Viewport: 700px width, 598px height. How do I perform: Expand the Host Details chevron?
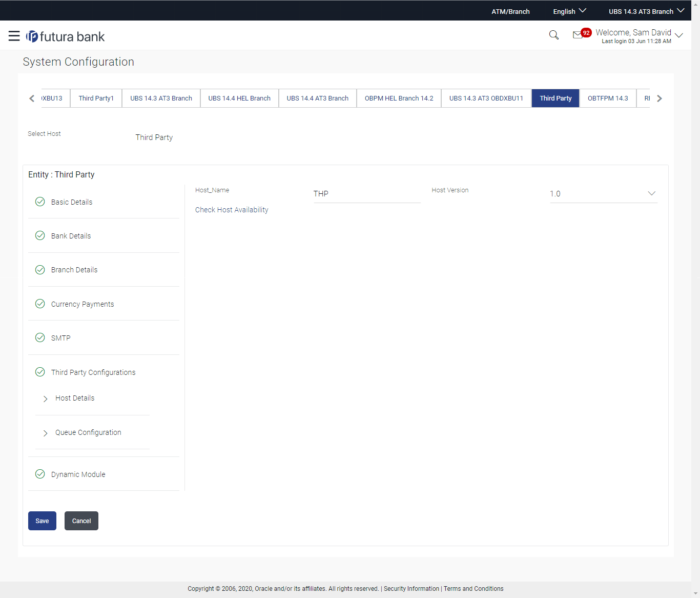(45, 398)
